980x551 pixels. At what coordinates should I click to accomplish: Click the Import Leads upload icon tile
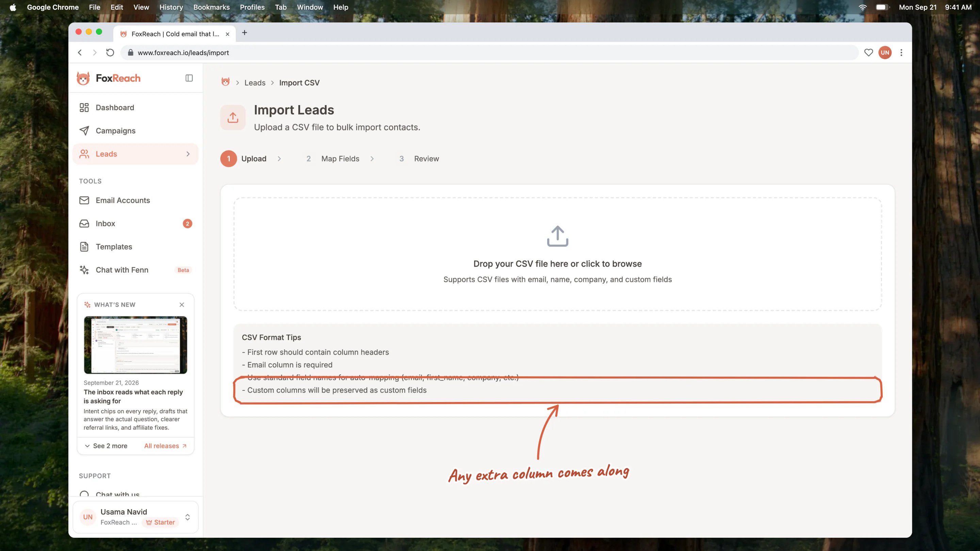233,117
